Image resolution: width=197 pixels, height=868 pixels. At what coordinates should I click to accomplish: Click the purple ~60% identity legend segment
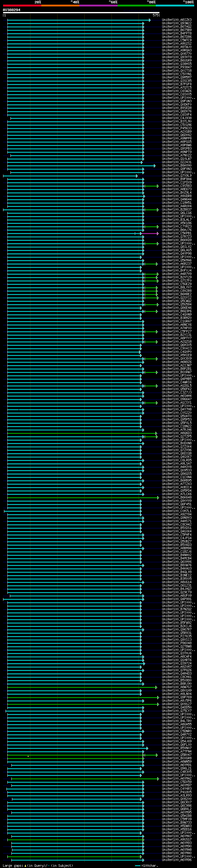point(99,6)
